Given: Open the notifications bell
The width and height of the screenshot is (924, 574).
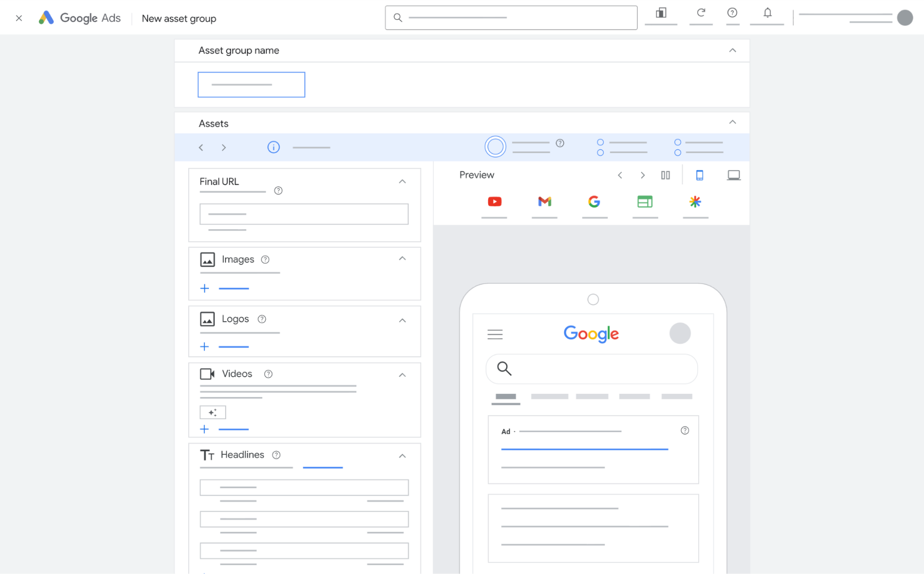Looking at the screenshot, I should coord(767,12).
